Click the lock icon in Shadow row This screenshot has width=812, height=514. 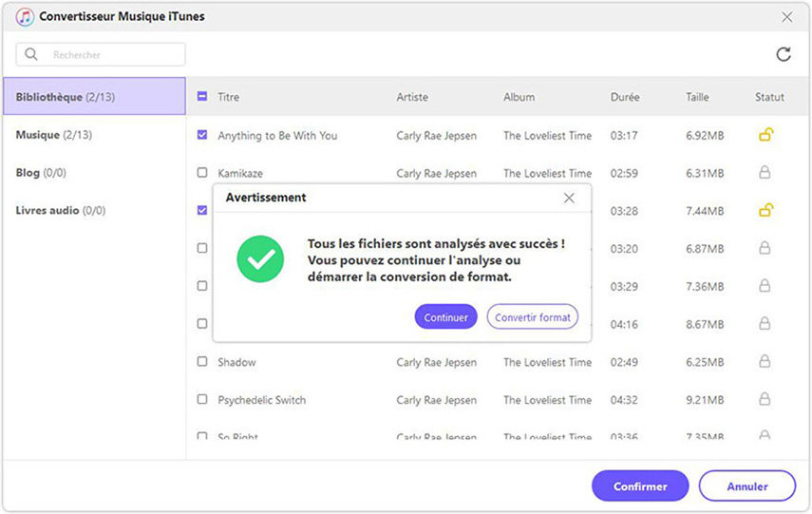tap(765, 362)
